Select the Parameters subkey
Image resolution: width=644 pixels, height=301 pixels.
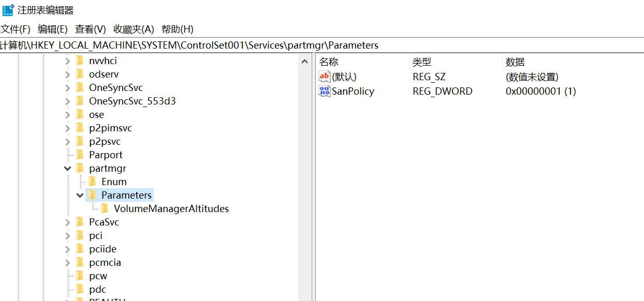pos(126,195)
